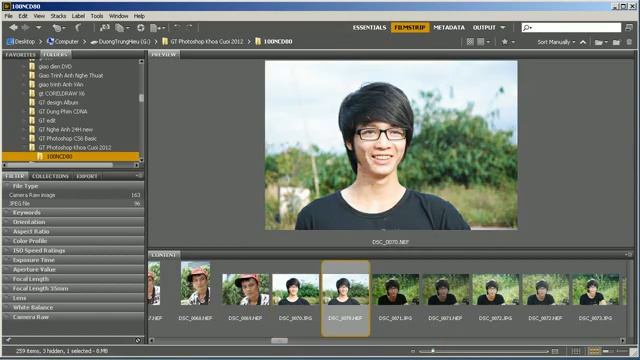
Task: Click the Rotate counterclockwise icon
Action: click(177, 27)
